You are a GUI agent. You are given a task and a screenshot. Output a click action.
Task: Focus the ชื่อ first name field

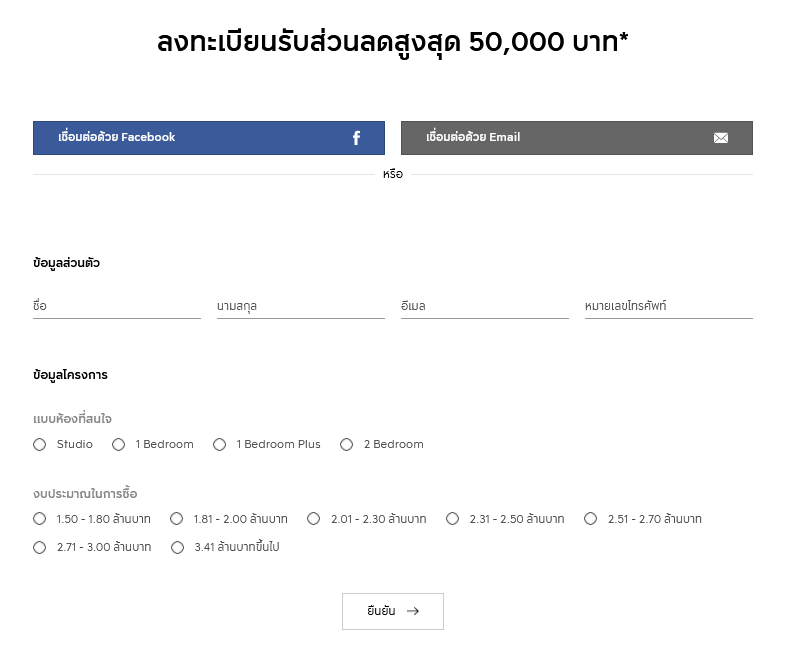pyautogui.click(x=117, y=306)
